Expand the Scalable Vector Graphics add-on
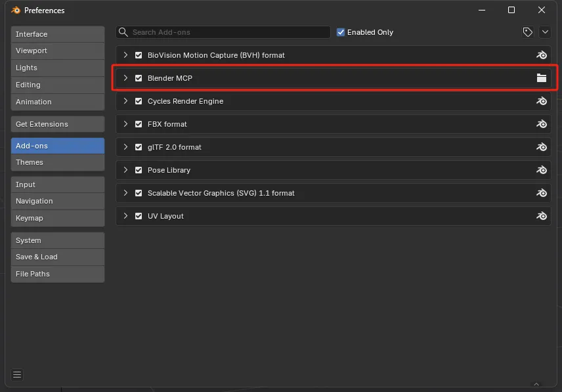 pos(125,193)
